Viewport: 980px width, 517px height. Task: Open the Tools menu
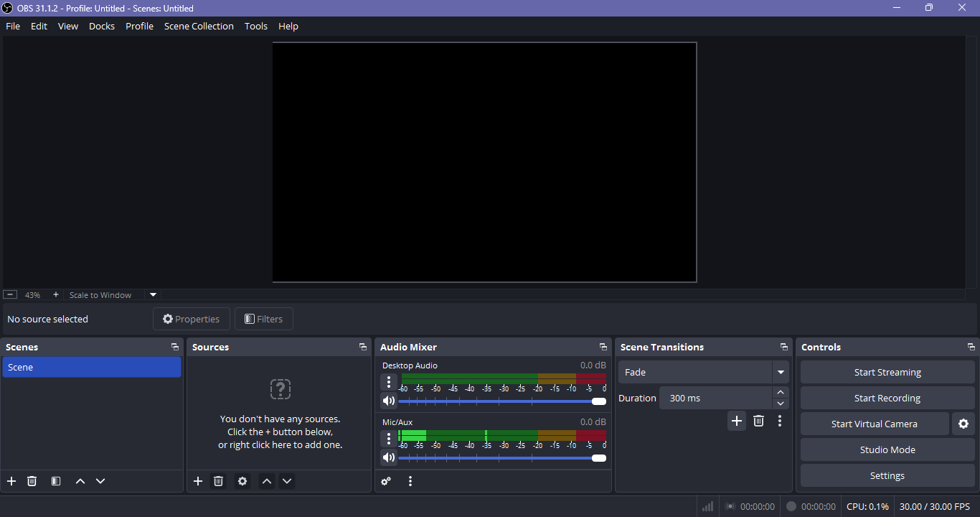click(x=255, y=26)
